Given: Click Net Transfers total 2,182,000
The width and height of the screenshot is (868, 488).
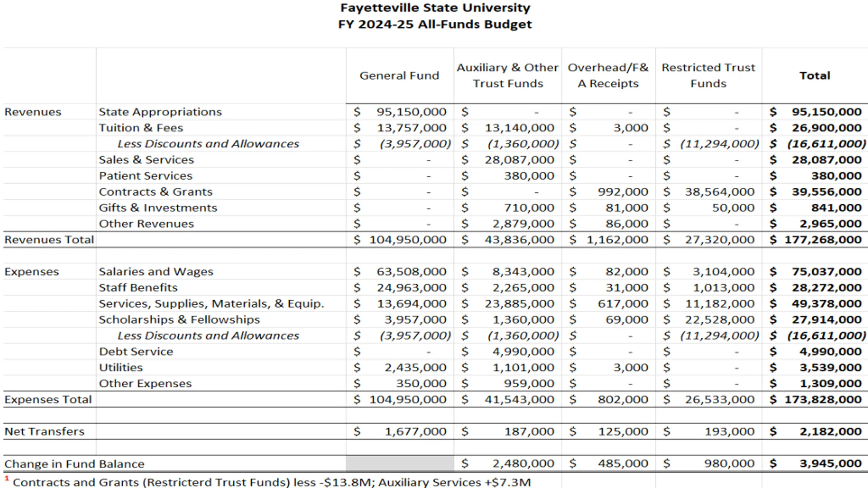Looking at the screenshot, I should click(x=831, y=432).
